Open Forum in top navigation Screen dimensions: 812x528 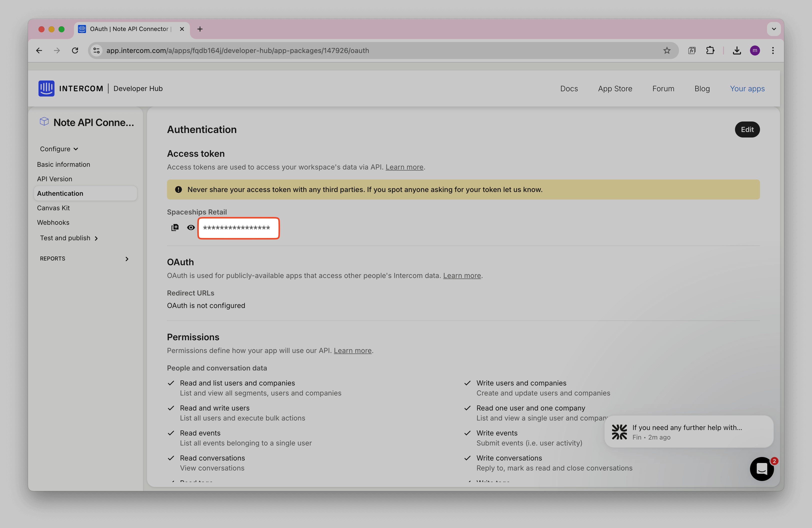pos(663,89)
